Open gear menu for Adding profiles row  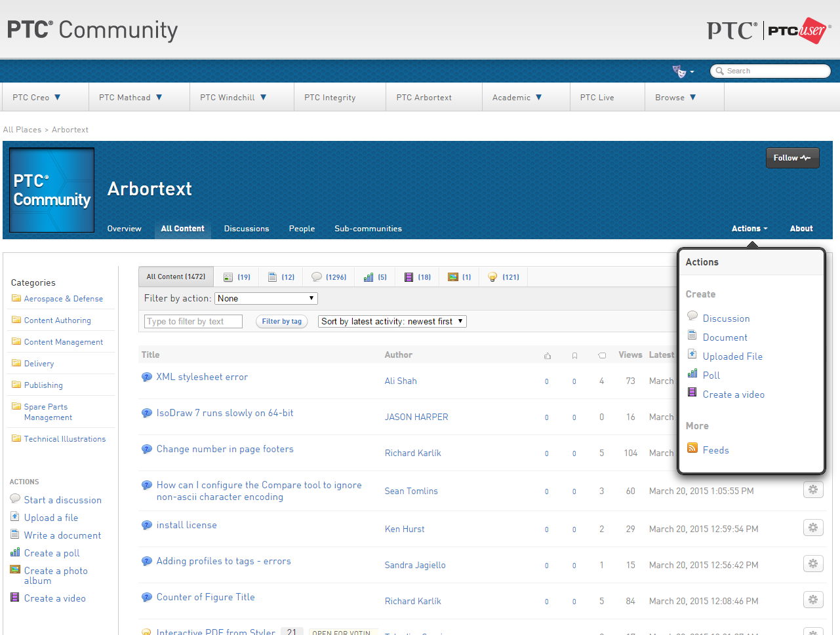[x=813, y=564]
